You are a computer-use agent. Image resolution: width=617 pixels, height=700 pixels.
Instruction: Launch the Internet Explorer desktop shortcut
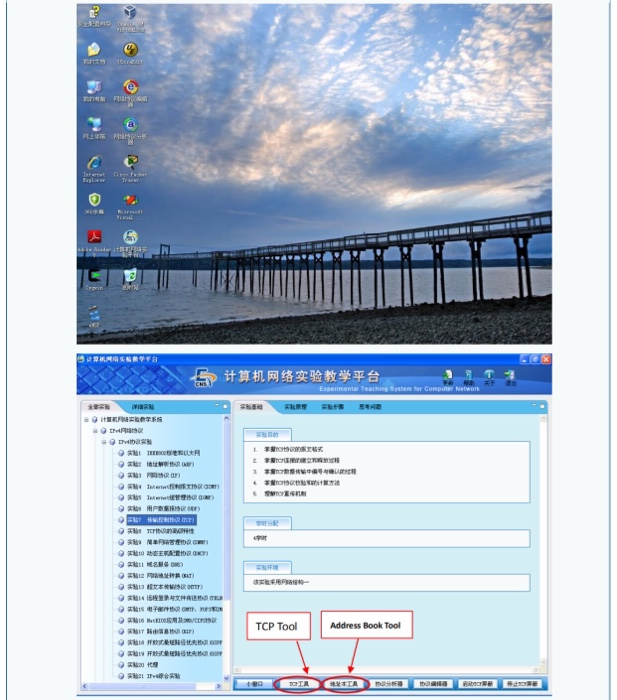tap(94, 169)
